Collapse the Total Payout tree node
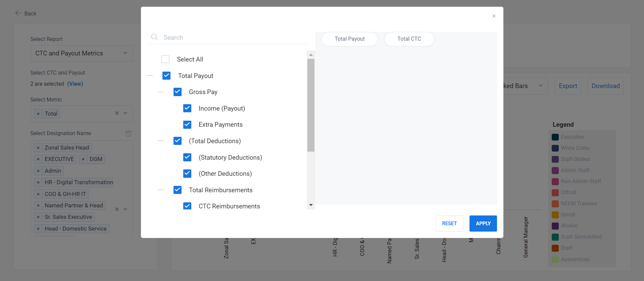This screenshot has height=281, width=644. click(x=150, y=76)
